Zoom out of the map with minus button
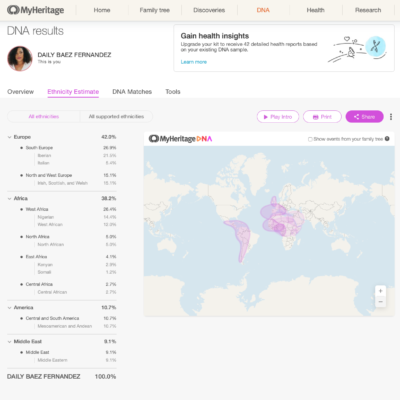 coord(380,302)
